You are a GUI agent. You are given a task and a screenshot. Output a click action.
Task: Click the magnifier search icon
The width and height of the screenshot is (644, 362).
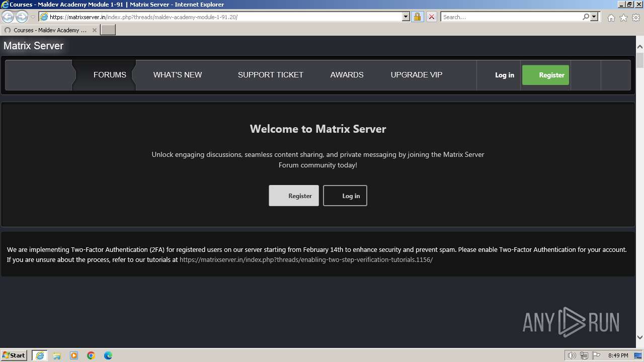pyautogui.click(x=586, y=17)
